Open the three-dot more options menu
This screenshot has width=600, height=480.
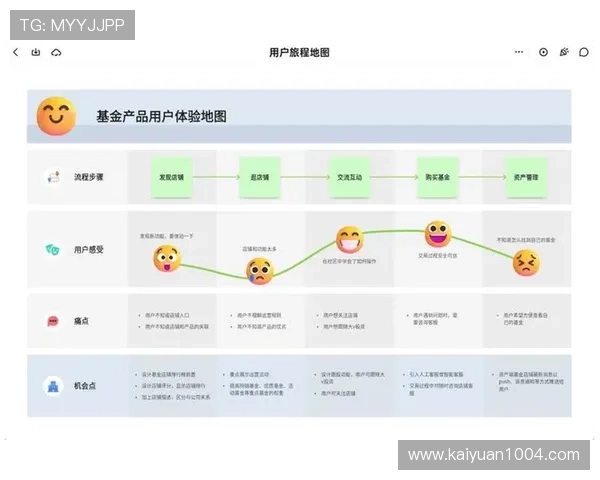519,52
